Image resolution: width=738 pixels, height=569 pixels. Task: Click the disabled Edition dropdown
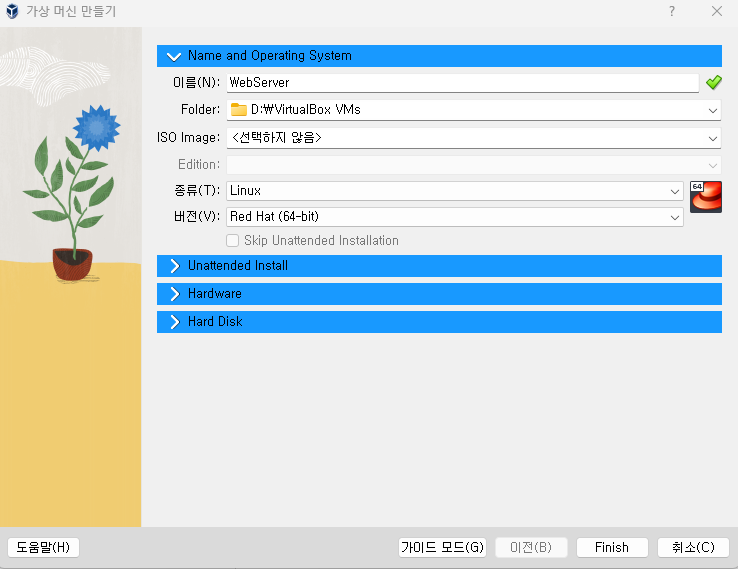pos(473,165)
